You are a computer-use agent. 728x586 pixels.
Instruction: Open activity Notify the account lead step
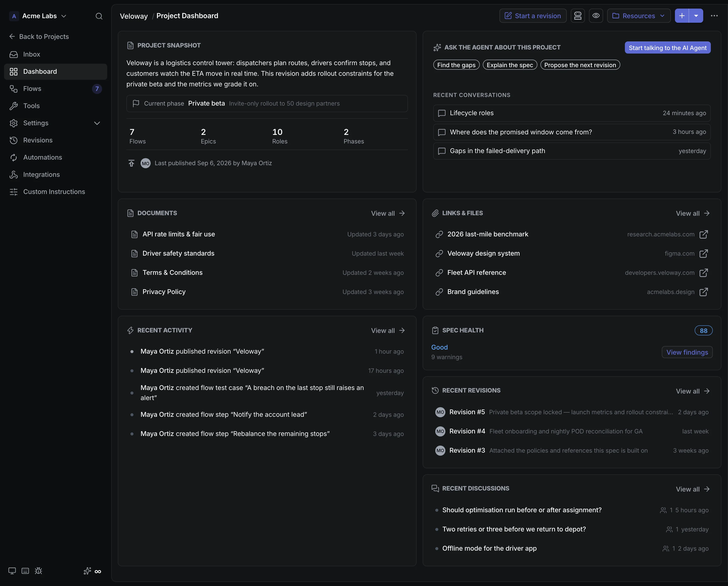[267, 414]
